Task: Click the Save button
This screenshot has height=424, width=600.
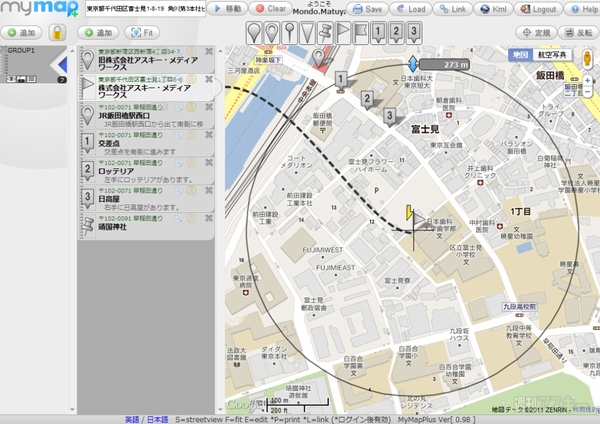Action: (367, 9)
